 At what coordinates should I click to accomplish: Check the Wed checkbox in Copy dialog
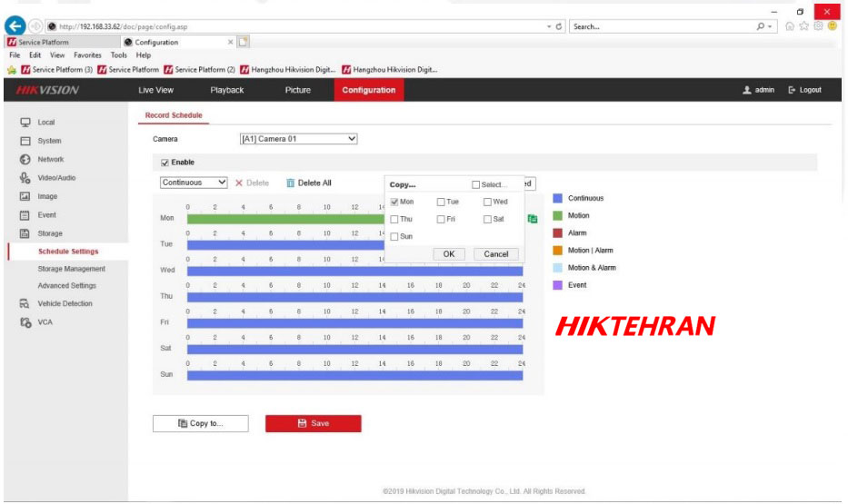tap(487, 202)
